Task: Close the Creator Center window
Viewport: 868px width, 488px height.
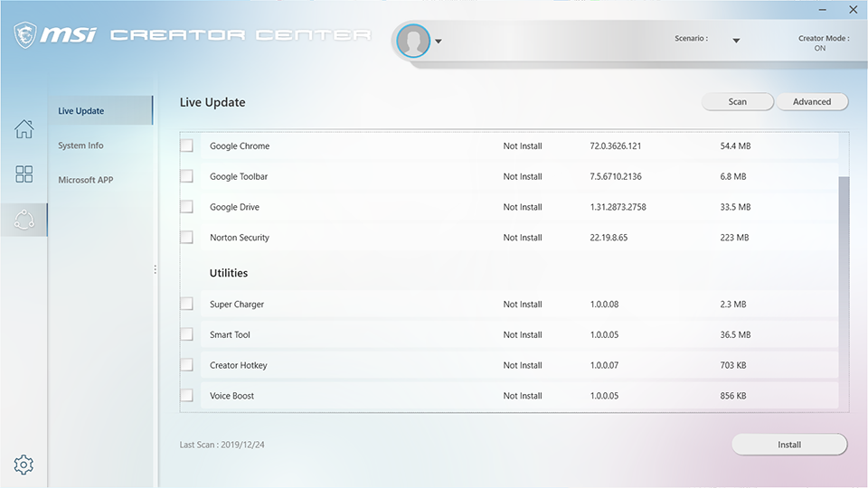Action: pyautogui.click(x=853, y=9)
